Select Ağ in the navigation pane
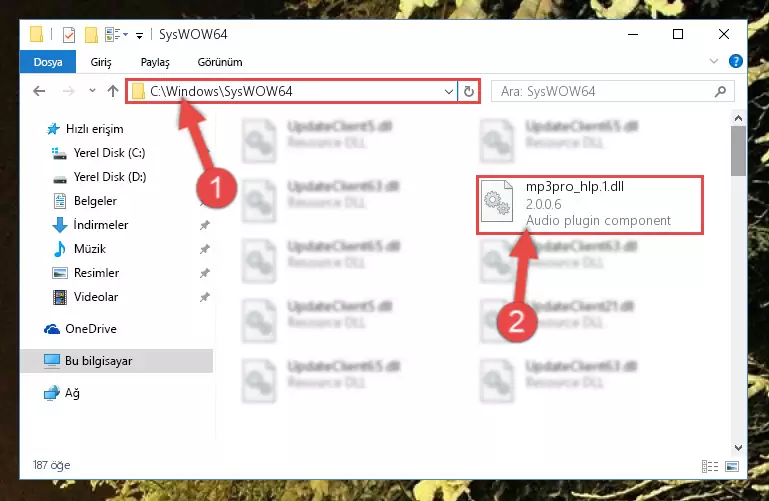The height and width of the screenshot is (501, 769). point(62,393)
